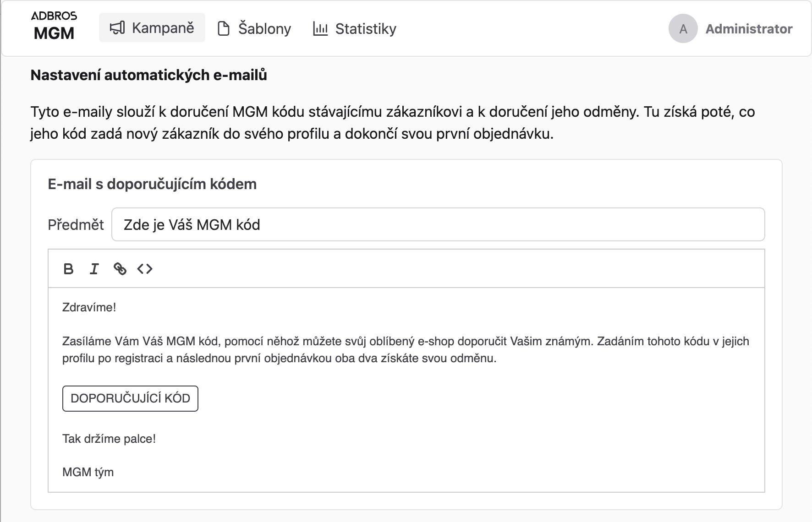Click the Předmět field label
The image size is (812, 522).
coord(76,224)
